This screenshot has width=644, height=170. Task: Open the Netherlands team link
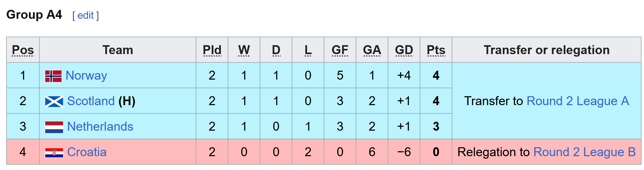100,127
